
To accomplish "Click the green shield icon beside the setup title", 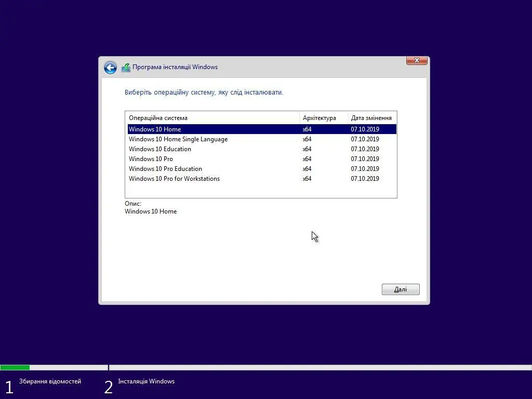I will pos(126,66).
